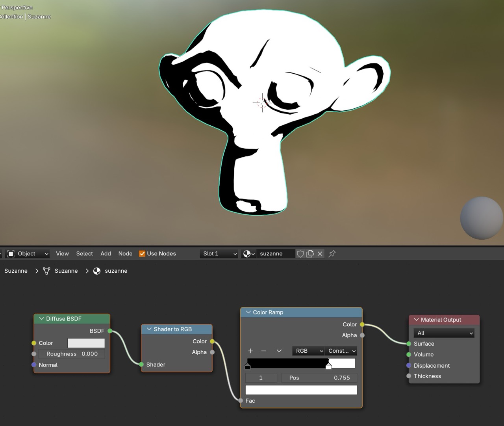Click the 3D cursor in the viewport
This screenshot has width=504, height=426.
(x=262, y=102)
